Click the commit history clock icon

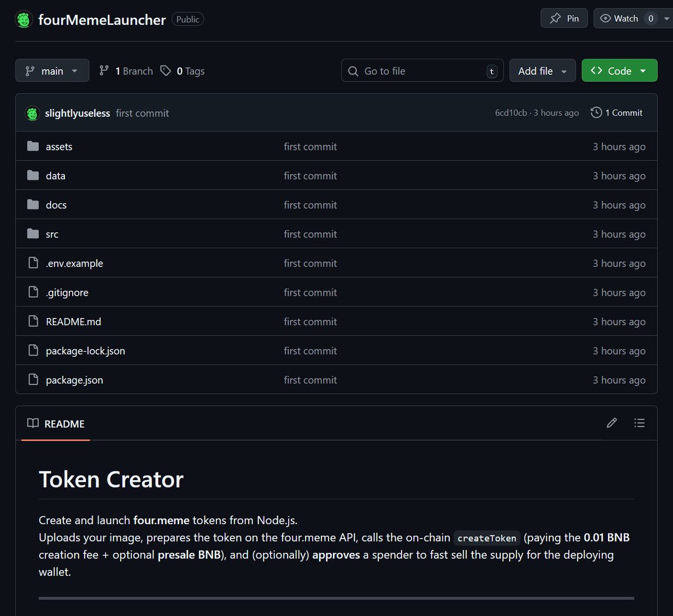[x=596, y=113]
